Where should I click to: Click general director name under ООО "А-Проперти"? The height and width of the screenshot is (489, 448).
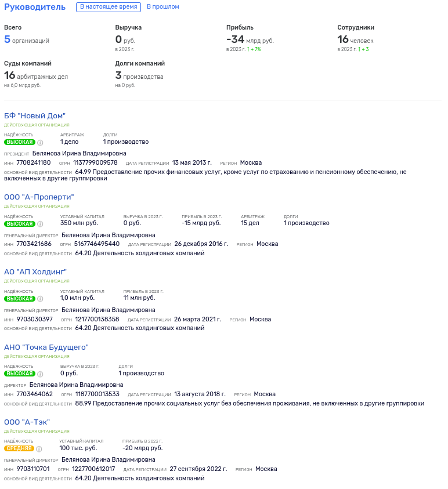[x=109, y=235]
